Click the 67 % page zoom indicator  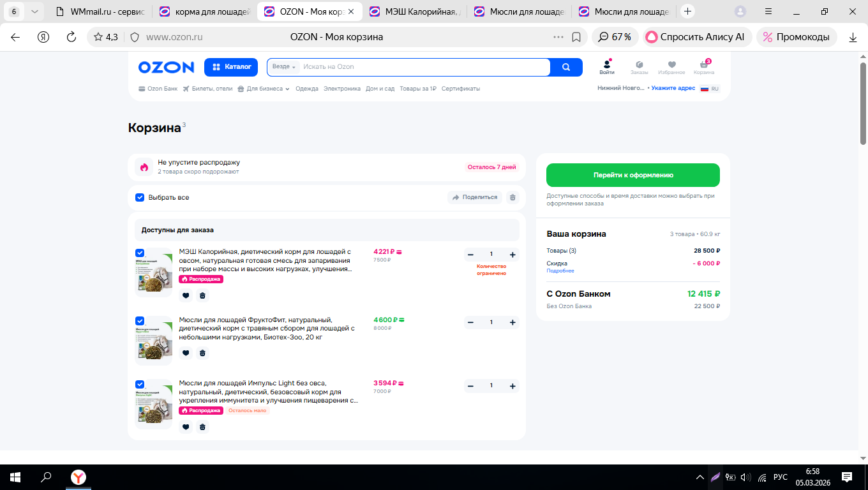615,37
